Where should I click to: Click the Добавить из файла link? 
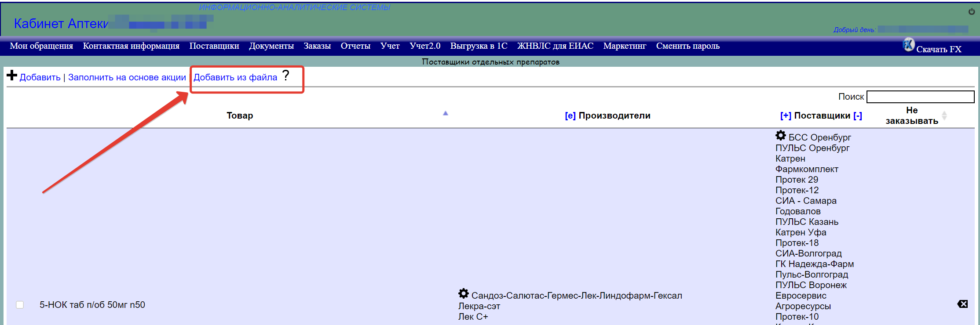tap(235, 77)
